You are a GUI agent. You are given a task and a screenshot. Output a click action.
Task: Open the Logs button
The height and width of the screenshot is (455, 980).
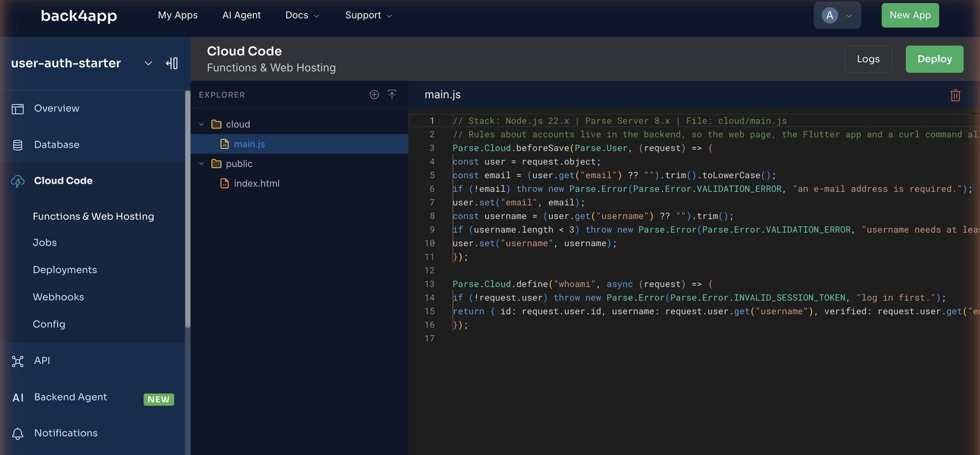pyautogui.click(x=868, y=59)
